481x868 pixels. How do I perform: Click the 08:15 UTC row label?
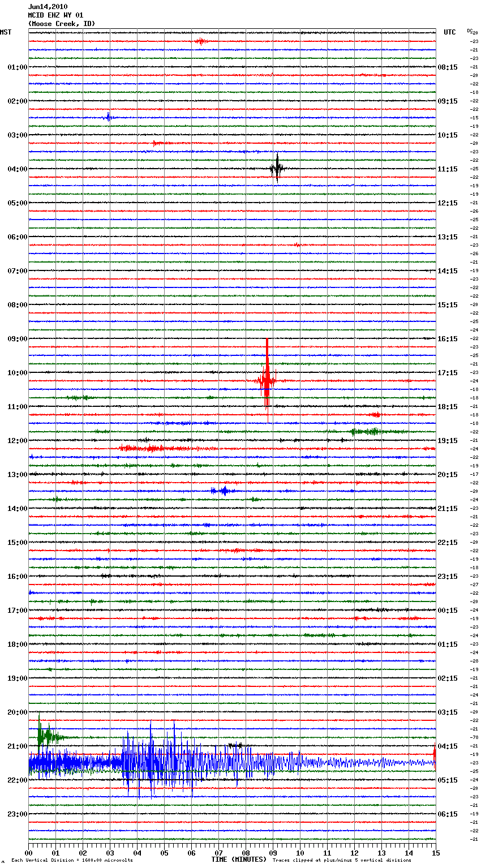[x=448, y=67]
